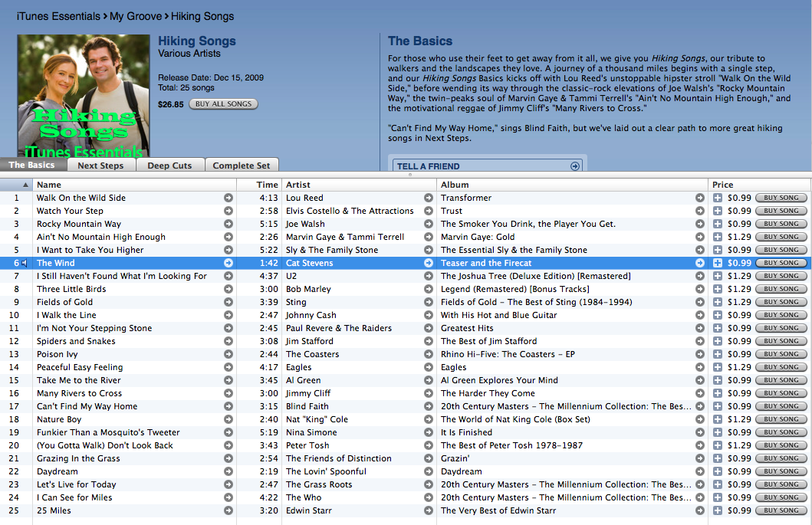Open the plus menu beside "Daydream" price
The width and height of the screenshot is (812, 525).
pos(718,471)
